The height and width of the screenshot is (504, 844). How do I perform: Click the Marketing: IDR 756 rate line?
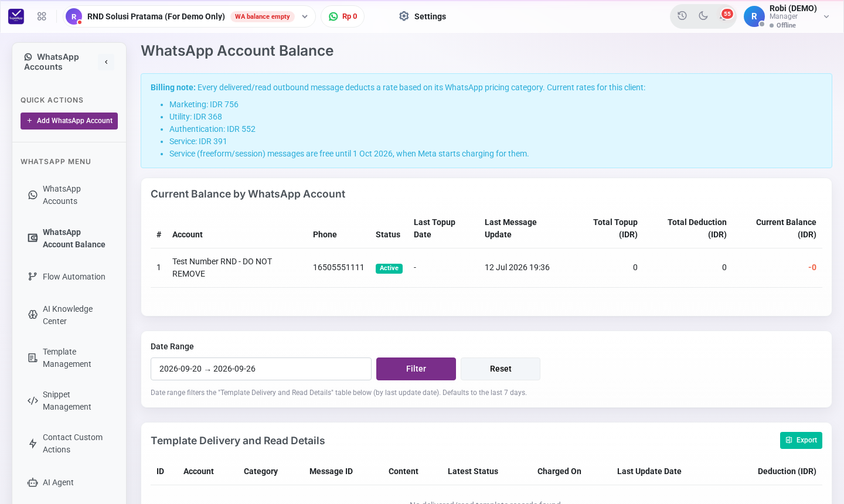point(204,104)
